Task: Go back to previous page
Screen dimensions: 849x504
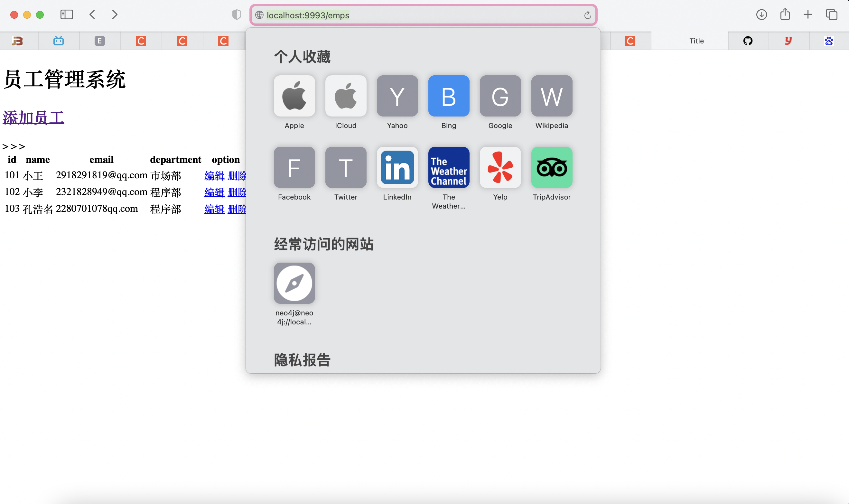Action: click(92, 14)
